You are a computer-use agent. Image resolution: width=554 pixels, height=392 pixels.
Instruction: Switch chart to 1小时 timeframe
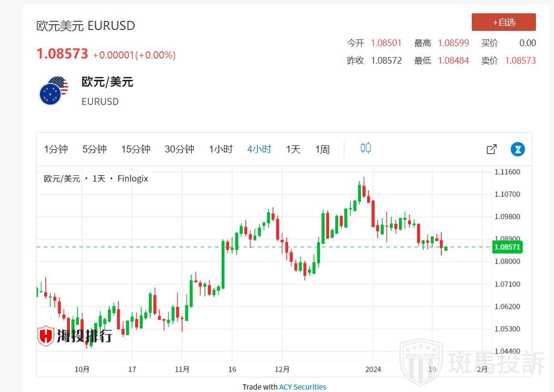[221, 149]
